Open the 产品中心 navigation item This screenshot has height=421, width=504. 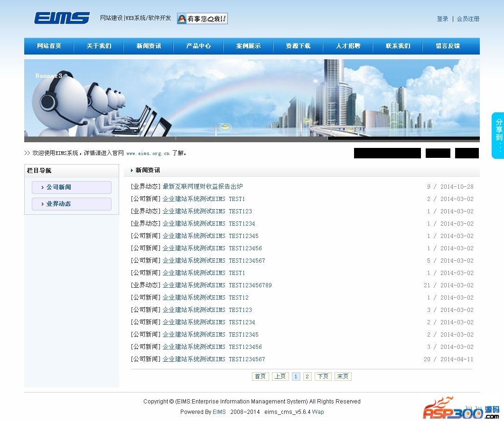[198, 46]
